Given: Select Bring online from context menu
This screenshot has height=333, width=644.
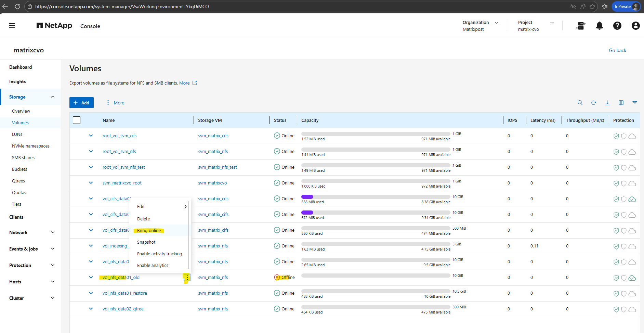Looking at the screenshot, I should 149,230.
